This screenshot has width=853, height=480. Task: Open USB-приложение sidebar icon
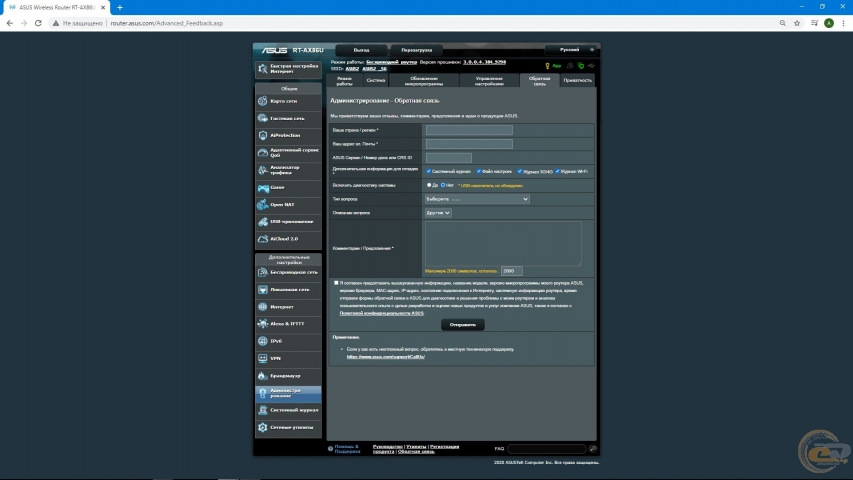[263, 221]
